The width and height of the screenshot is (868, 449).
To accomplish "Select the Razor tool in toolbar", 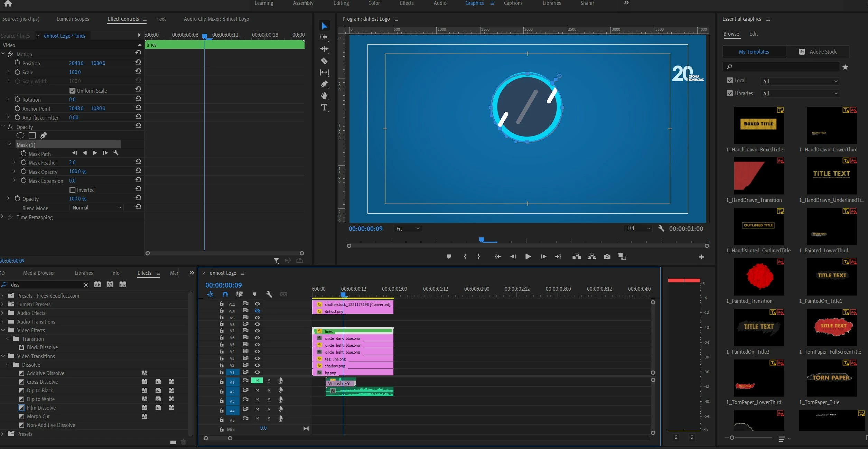I will point(324,61).
